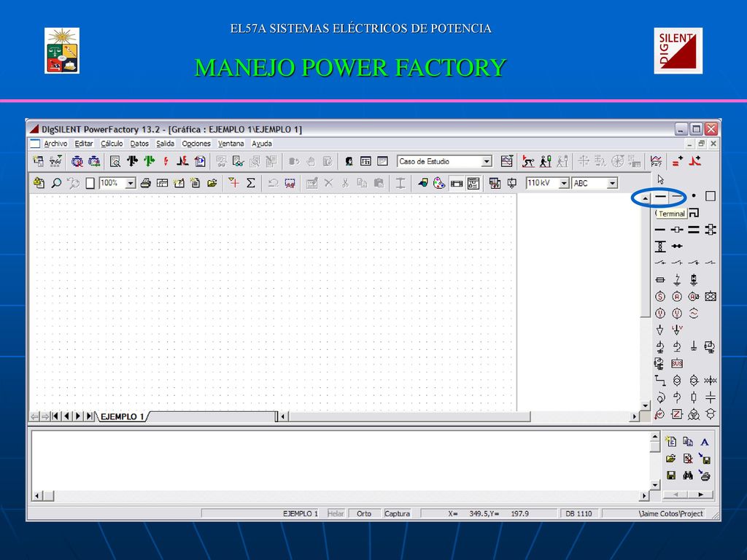Open the color palette icon
This screenshot has height=560, width=747.
[439, 183]
